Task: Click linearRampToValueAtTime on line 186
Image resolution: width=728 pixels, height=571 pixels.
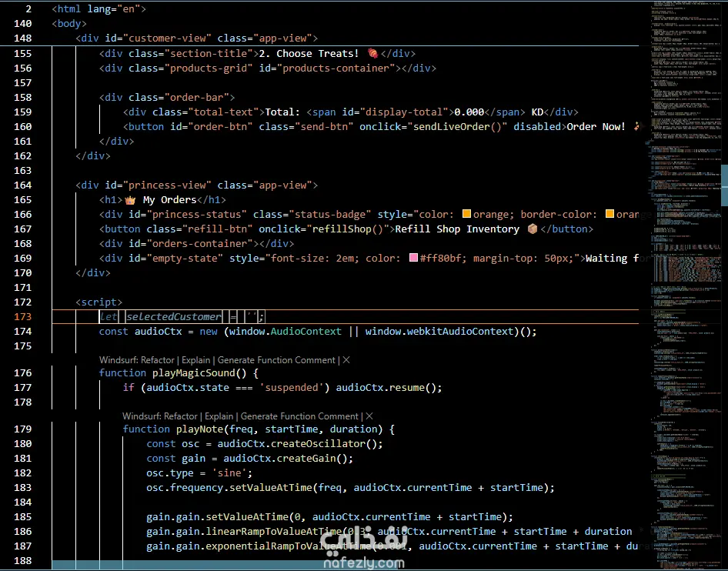Action: tap(273, 531)
